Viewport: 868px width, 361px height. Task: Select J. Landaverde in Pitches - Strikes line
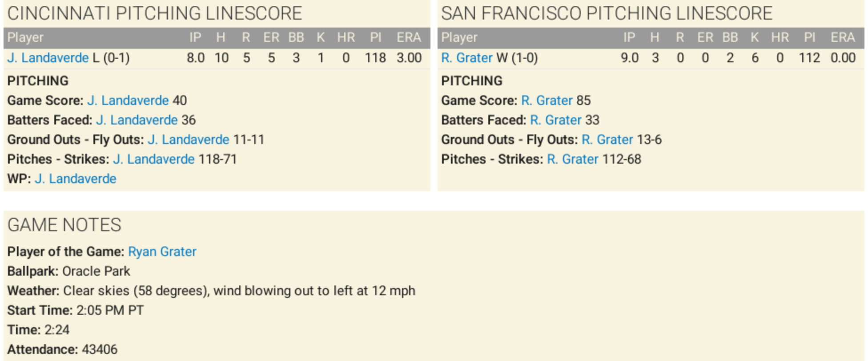click(x=154, y=159)
